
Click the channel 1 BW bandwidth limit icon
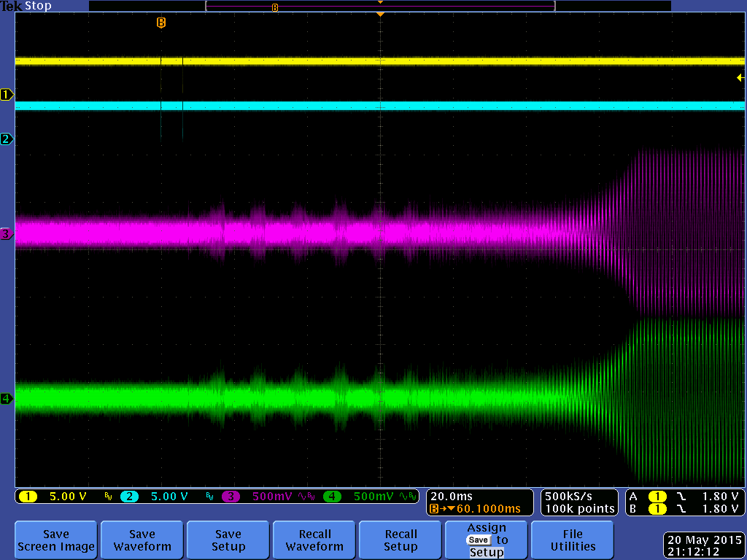(108, 497)
